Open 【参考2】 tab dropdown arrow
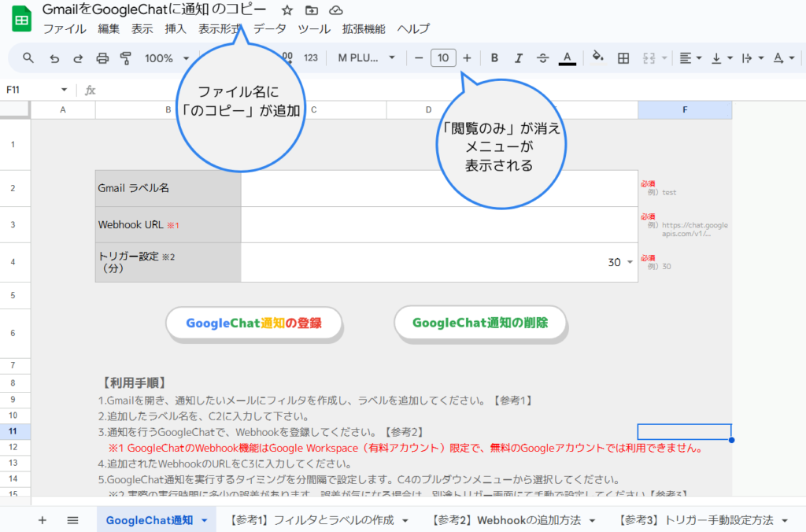The height and width of the screenshot is (532, 806). [593, 521]
